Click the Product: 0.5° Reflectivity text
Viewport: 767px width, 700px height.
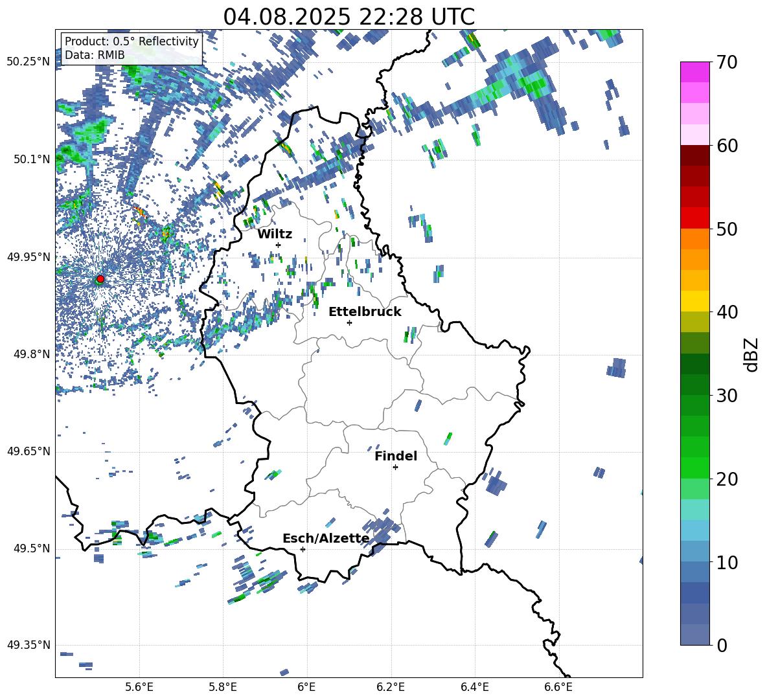[132, 41]
